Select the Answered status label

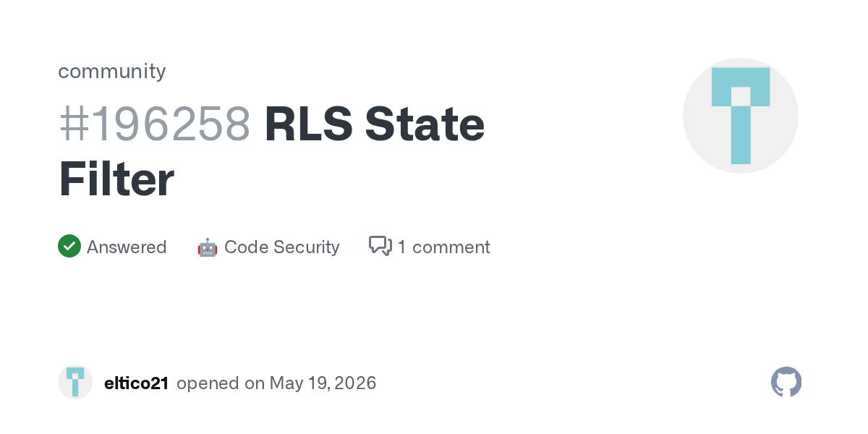click(x=127, y=247)
